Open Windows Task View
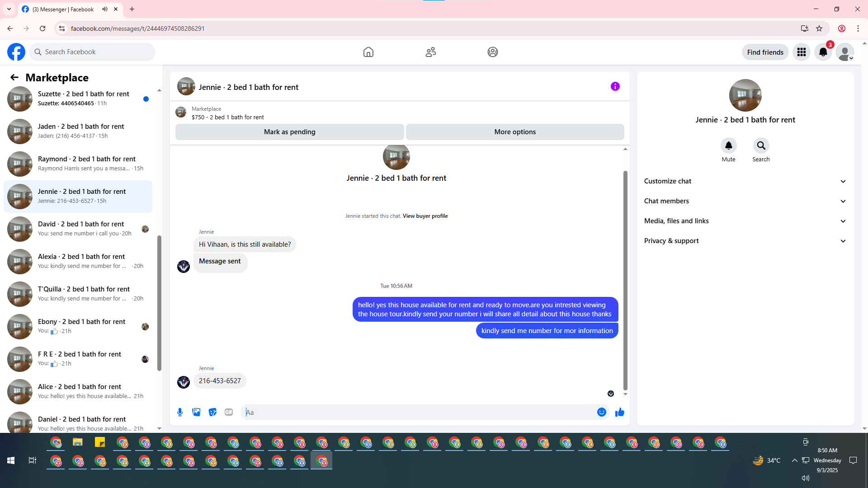Screen dimensions: 868x488 32,460
